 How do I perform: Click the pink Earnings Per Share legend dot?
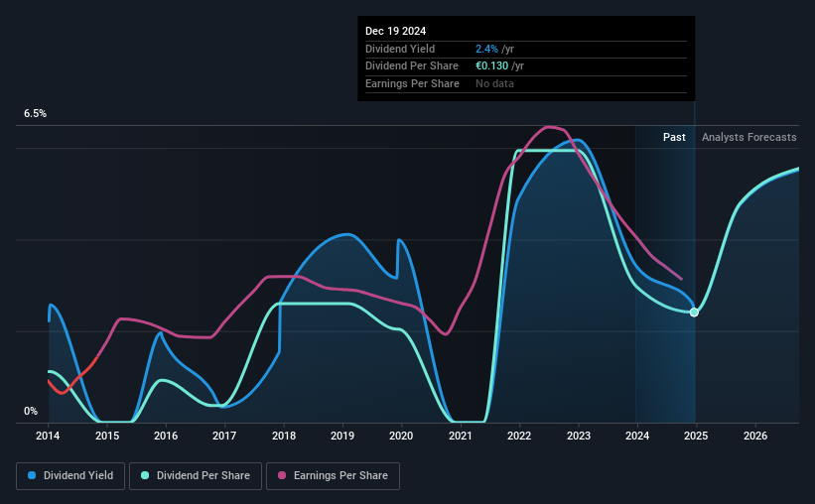(x=282, y=475)
